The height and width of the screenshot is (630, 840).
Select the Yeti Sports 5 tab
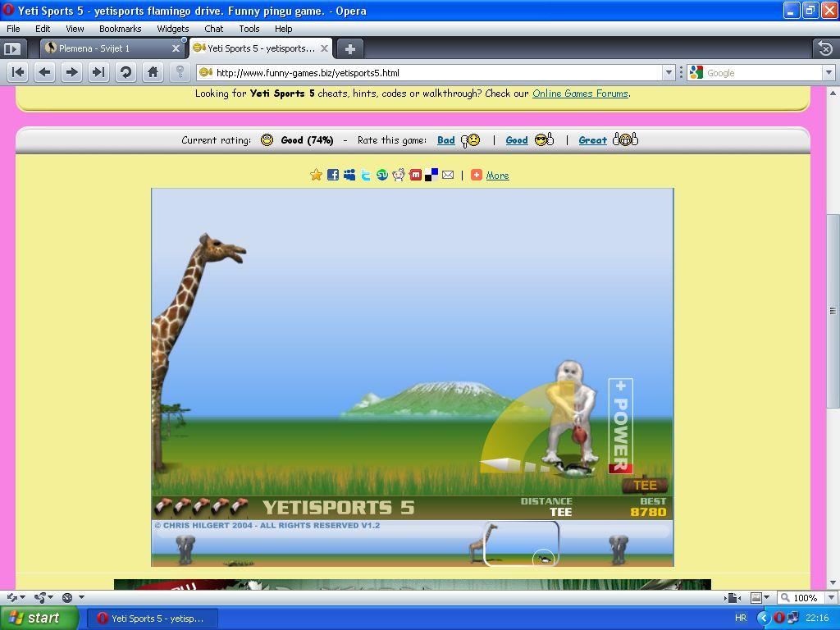[260, 48]
